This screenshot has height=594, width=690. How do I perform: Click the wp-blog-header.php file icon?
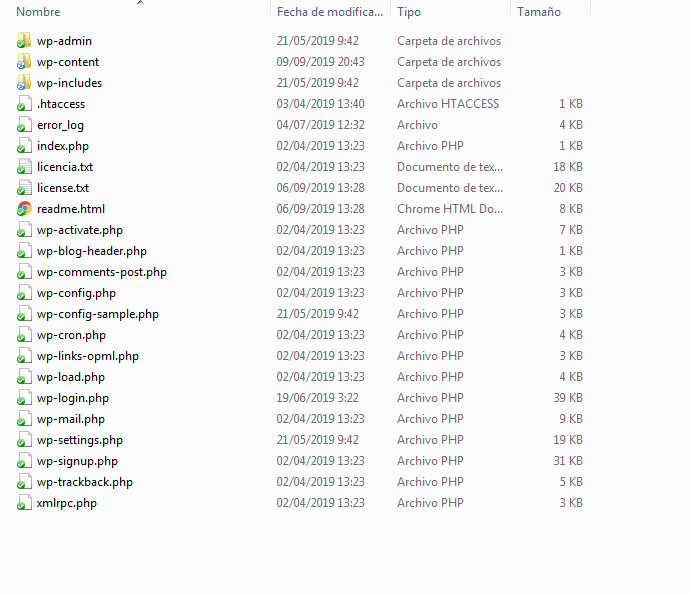(x=24, y=251)
